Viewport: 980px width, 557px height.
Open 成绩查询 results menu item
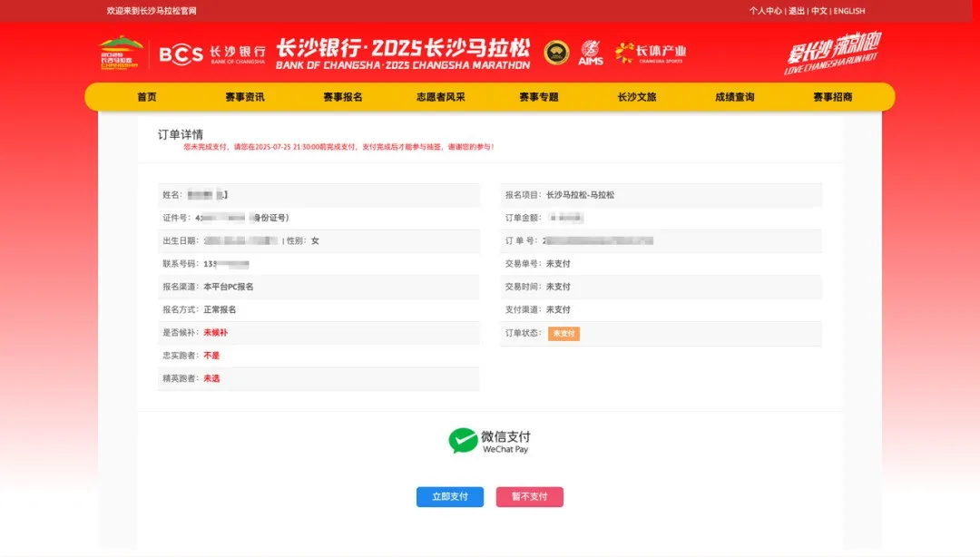pyautogui.click(x=734, y=97)
